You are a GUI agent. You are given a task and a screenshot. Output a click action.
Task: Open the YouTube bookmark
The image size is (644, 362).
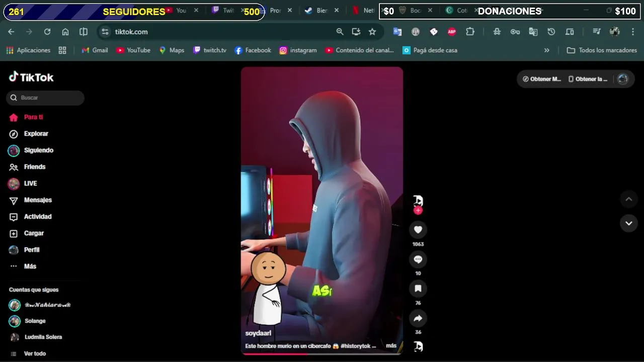(133, 50)
